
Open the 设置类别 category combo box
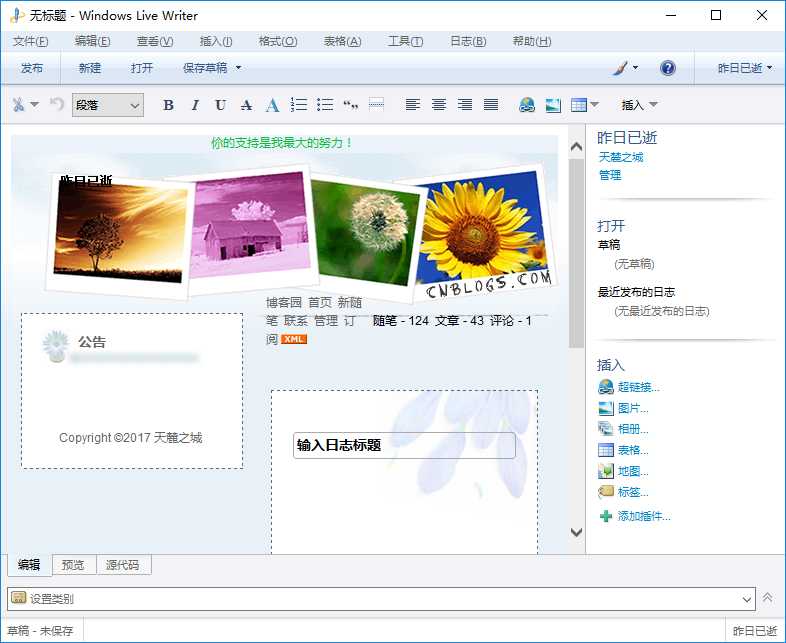pyautogui.click(x=381, y=599)
